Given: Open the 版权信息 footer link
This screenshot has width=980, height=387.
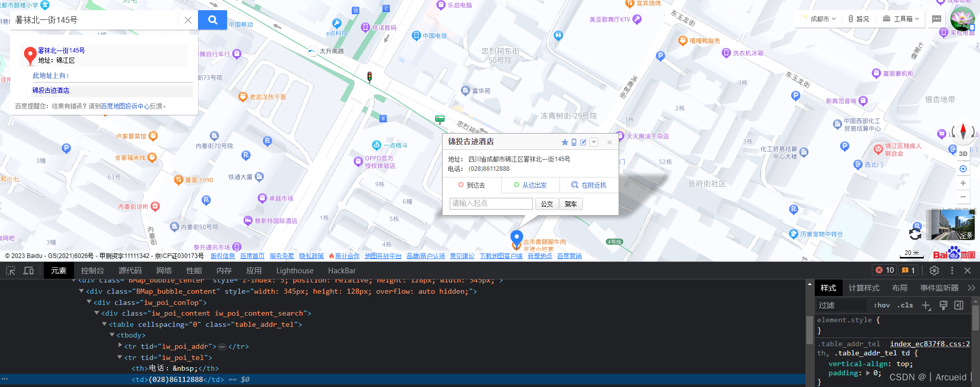Looking at the screenshot, I should pyautogui.click(x=223, y=256).
